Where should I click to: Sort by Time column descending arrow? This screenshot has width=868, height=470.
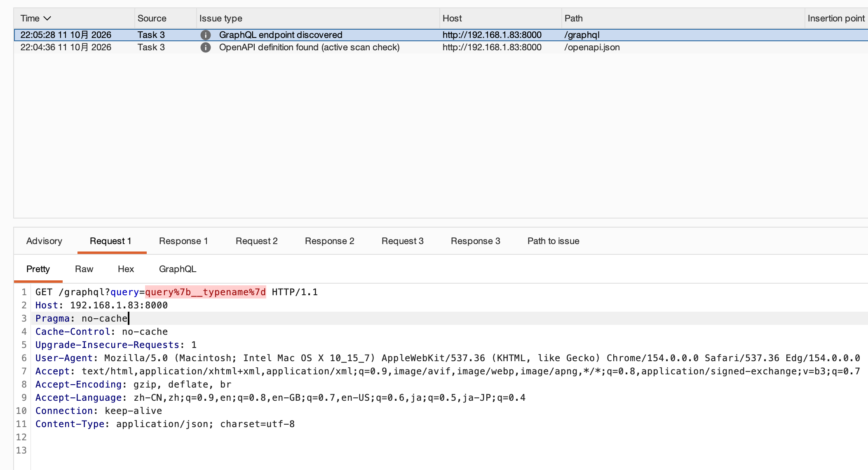click(x=47, y=19)
